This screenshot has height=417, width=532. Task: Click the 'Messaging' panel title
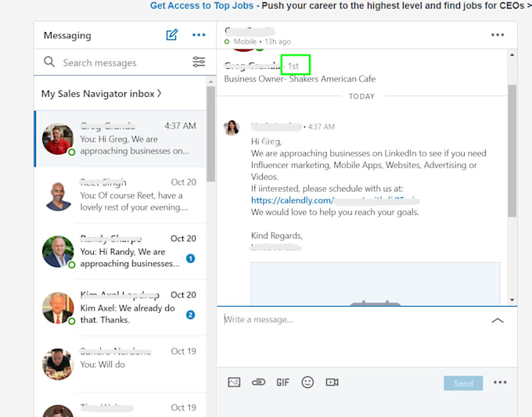coord(67,35)
